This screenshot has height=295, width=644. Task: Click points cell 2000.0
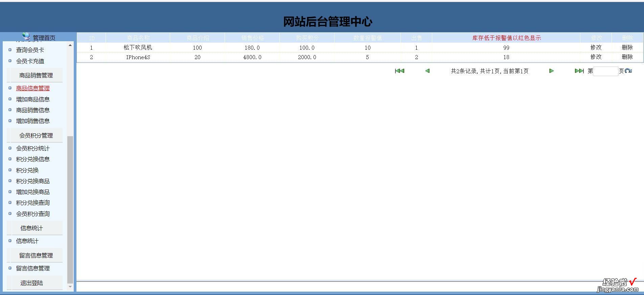coord(307,57)
